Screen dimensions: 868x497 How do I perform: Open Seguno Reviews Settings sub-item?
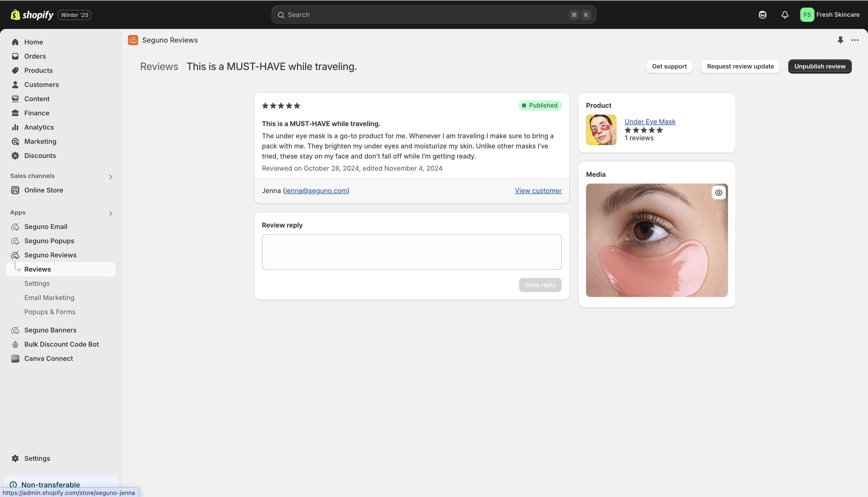pos(37,284)
